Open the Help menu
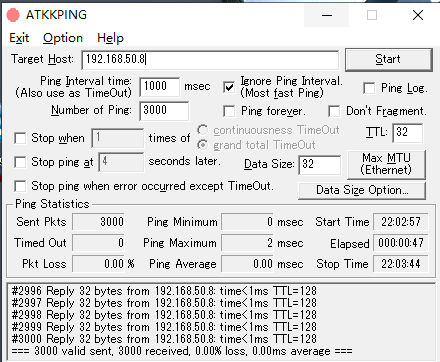The width and height of the screenshot is (440, 362). pos(110,38)
